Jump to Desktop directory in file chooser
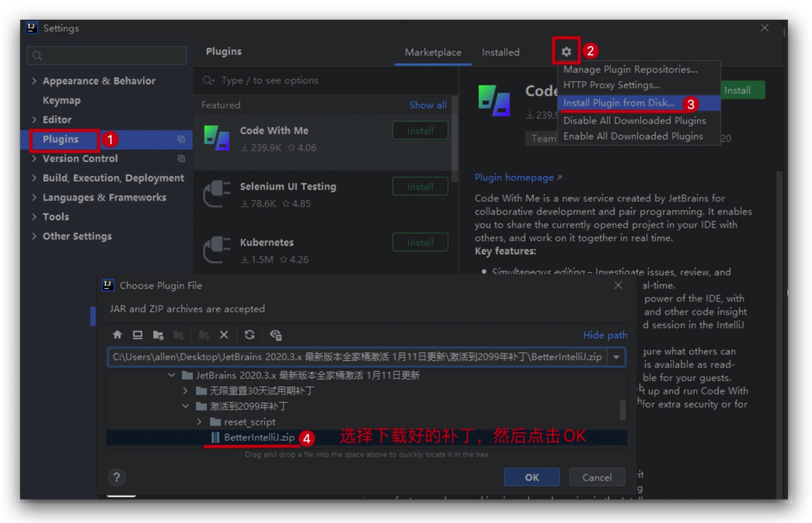 tap(137, 335)
